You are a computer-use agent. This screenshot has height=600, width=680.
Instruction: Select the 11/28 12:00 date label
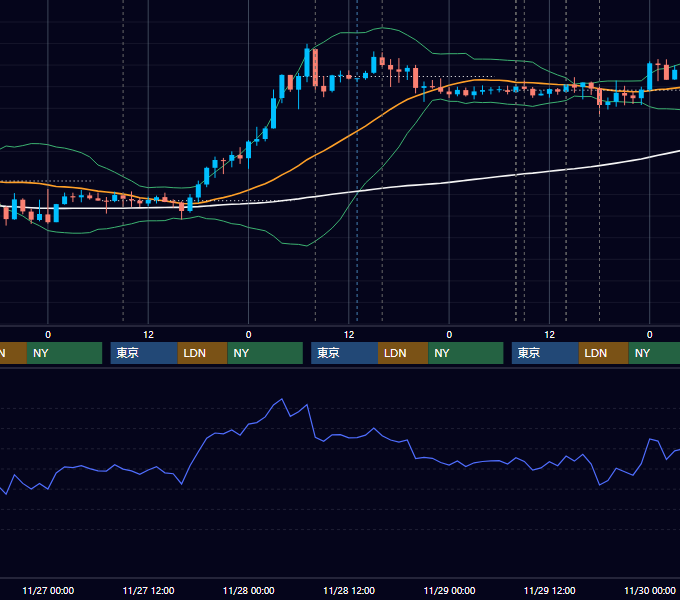tap(349, 590)
